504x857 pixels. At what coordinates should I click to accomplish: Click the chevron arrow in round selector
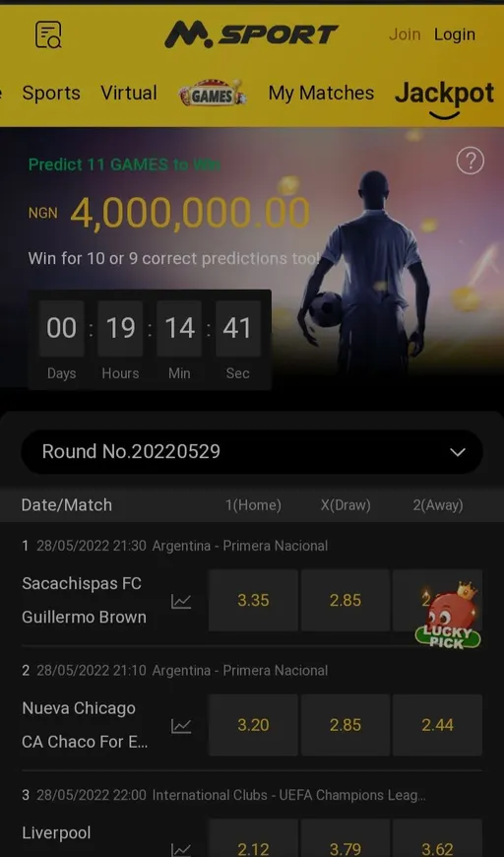[x=458, y=452]
